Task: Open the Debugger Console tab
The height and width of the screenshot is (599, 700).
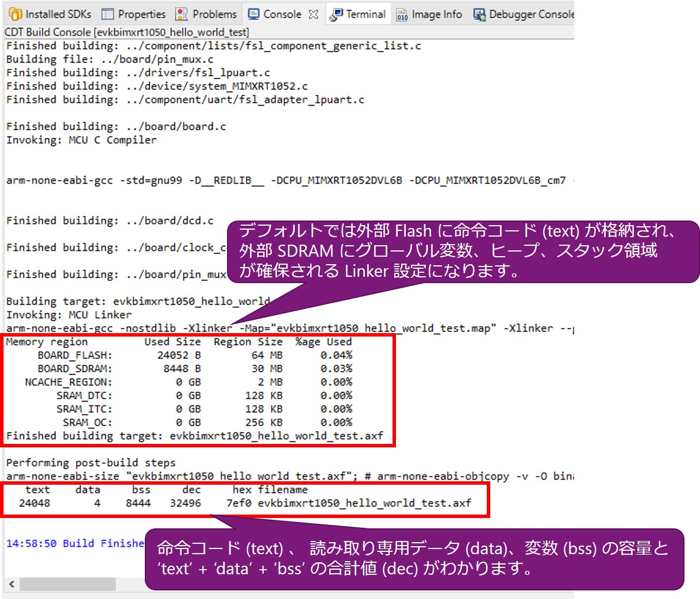Action: [x=530, y=14]
